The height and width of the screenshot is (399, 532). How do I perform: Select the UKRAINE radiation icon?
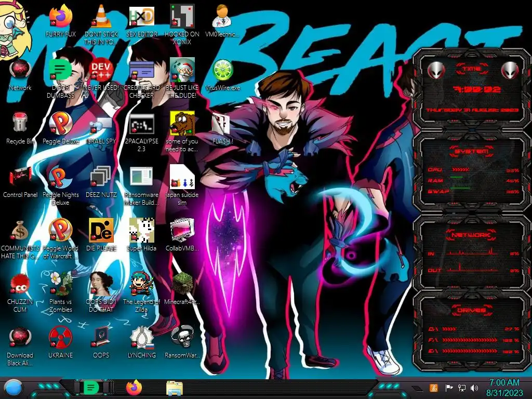[60, 337]
